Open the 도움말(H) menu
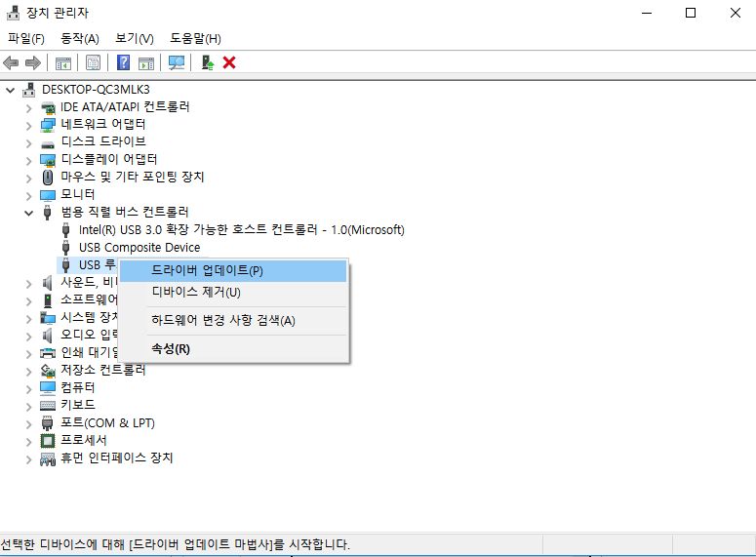756x557 pixels. pos(195,39)
